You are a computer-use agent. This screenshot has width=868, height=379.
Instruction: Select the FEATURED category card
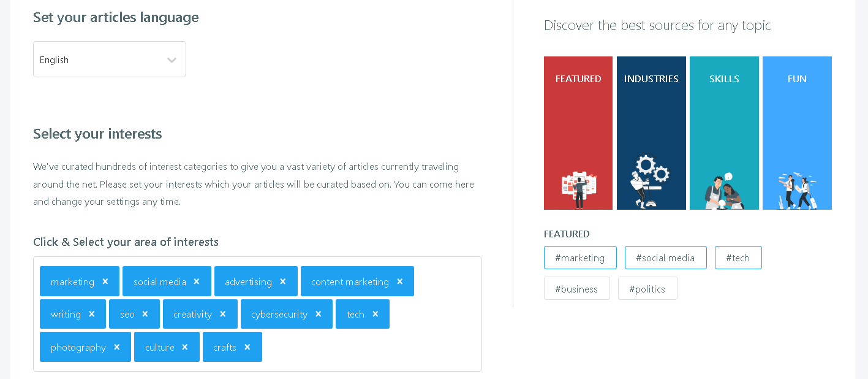click(x=578, y=132)
